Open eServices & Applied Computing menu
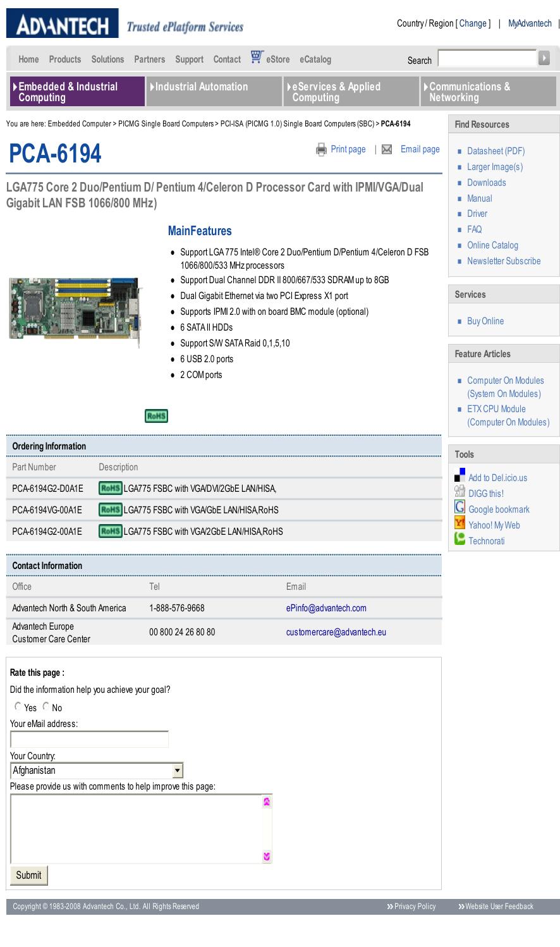 point(351,92)
